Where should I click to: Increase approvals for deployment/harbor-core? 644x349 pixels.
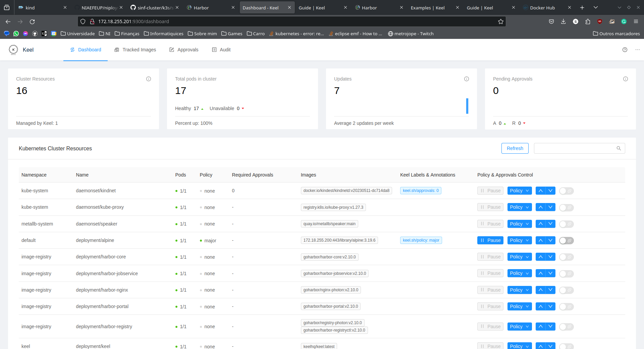click(540, 257)
